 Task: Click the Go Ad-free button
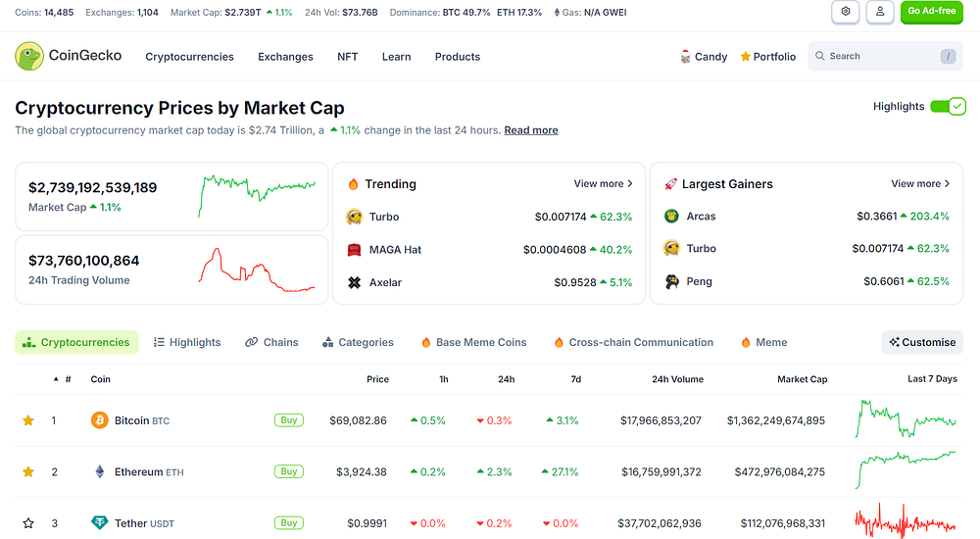click(x=931, y=12)
